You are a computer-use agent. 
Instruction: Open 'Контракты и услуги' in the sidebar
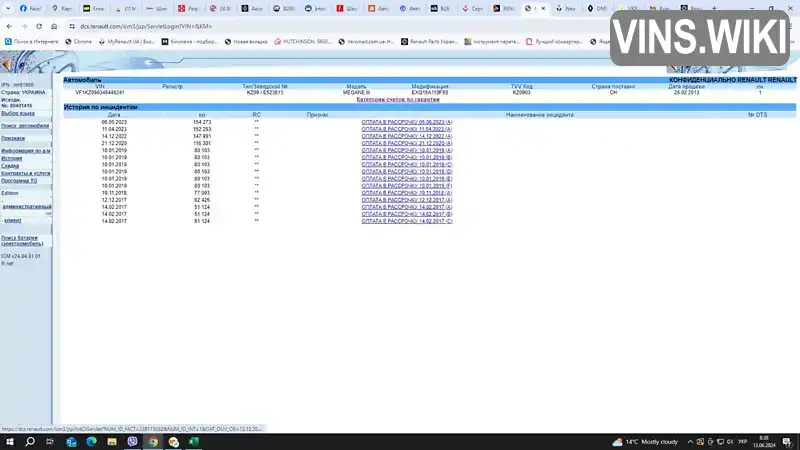pos(26,173)
